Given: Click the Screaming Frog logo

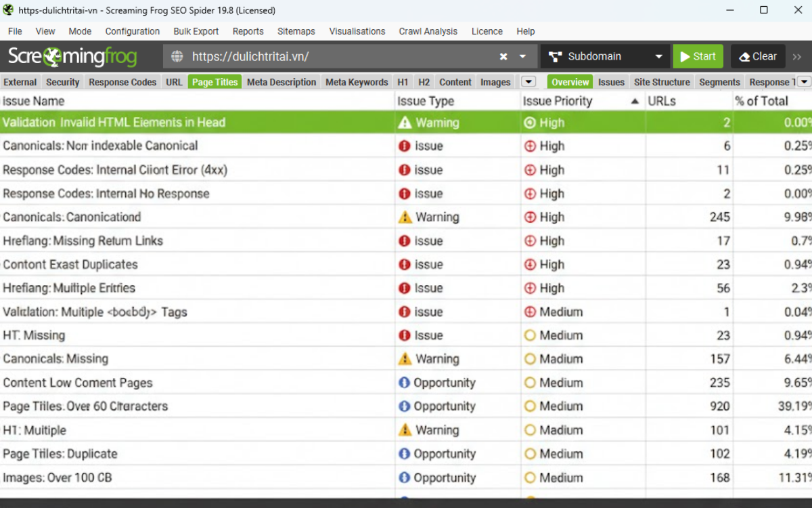Looking at the screenshot, I should pyautogui.click(x=72, y=57).
